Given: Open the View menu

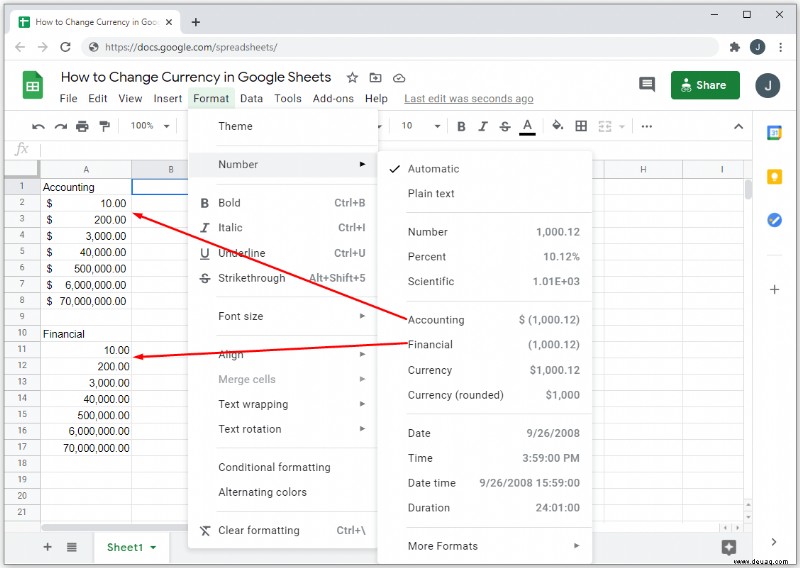Looking at the screenshot, I should point(130,98).
